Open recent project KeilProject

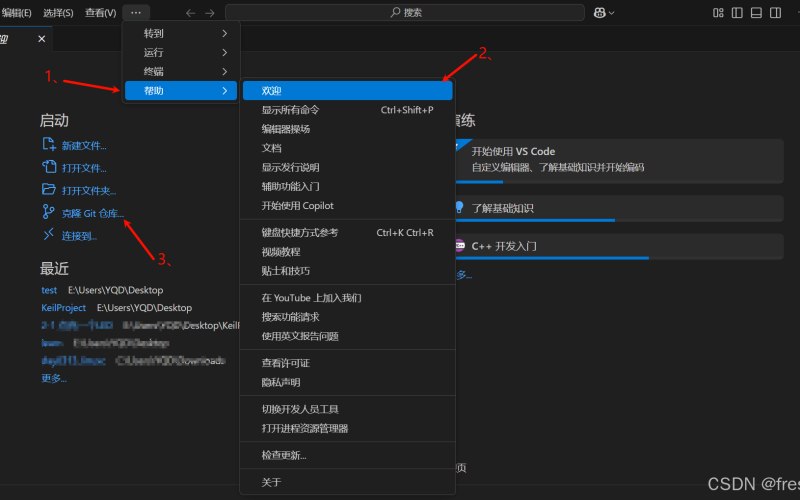[63, 308]
